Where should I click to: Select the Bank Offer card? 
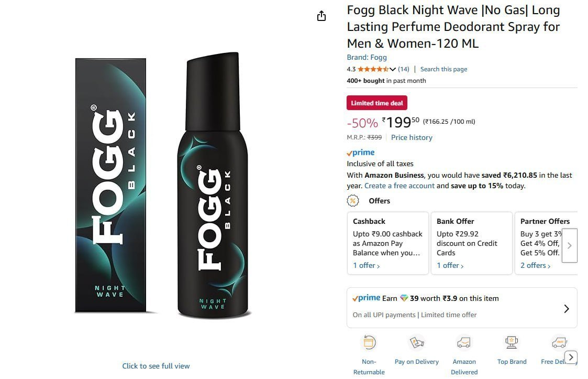(471, 241)
